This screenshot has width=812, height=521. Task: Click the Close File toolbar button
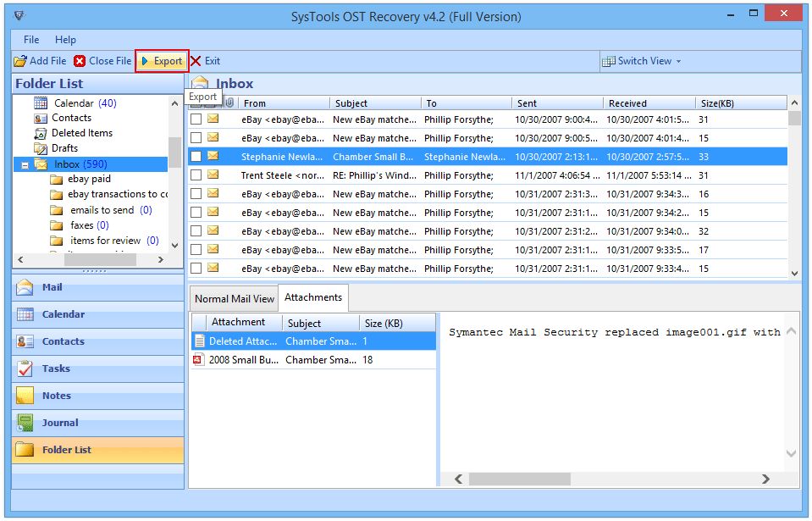pyautogui.click(x=102, y=61)
